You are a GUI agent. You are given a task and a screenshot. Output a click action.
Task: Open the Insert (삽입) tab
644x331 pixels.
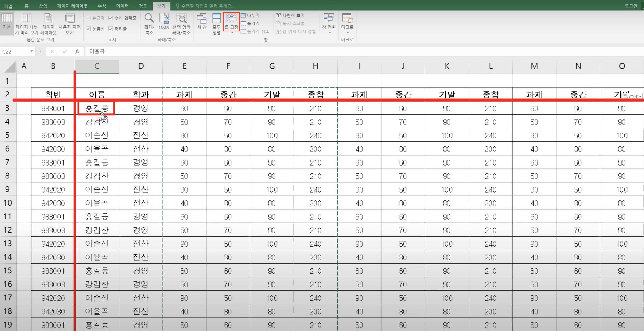[x=43, y=6]
